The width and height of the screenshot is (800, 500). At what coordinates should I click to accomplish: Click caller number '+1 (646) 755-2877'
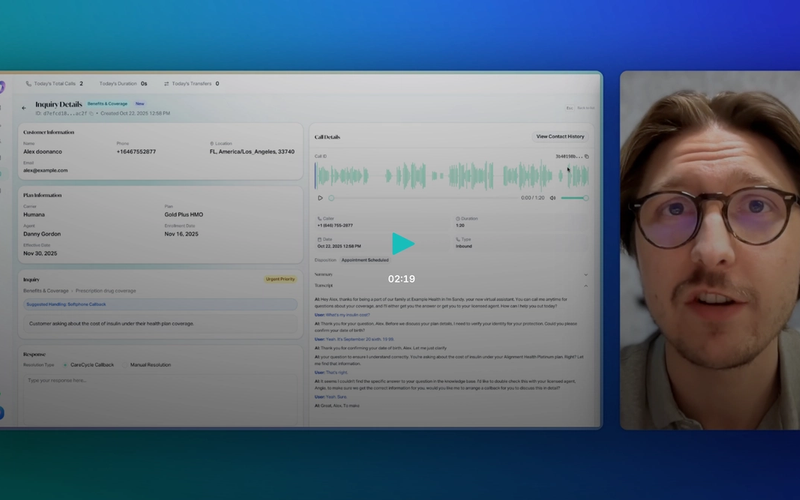pyautogui.click(x=335, y=226)
